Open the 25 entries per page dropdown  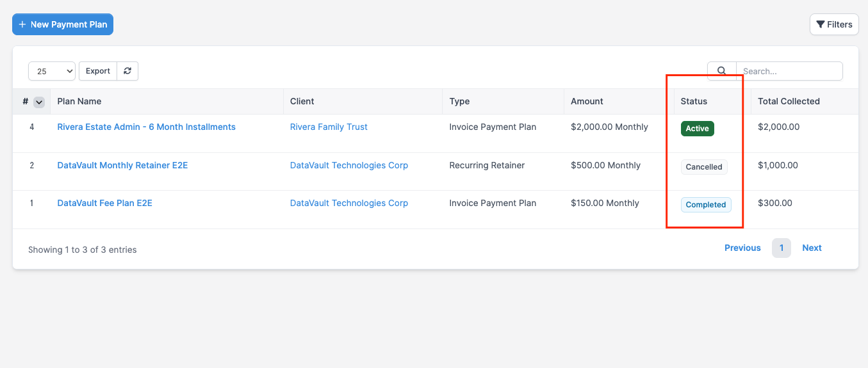52,71
